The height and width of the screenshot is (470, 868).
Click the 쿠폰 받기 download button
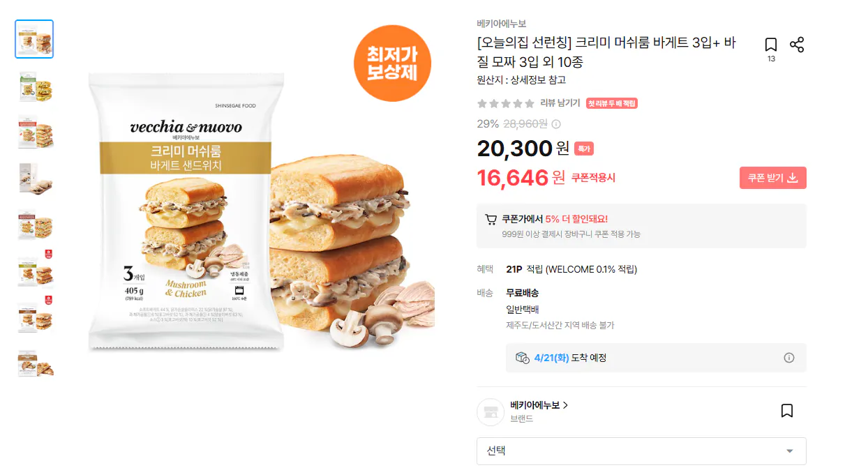773,178
